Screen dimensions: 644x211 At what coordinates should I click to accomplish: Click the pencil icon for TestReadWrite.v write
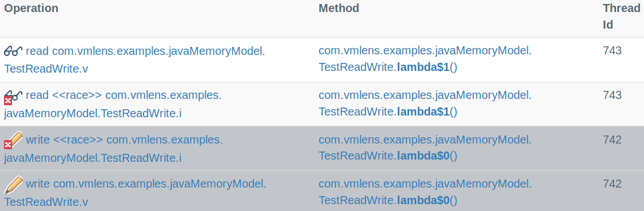tap(13, 184)
